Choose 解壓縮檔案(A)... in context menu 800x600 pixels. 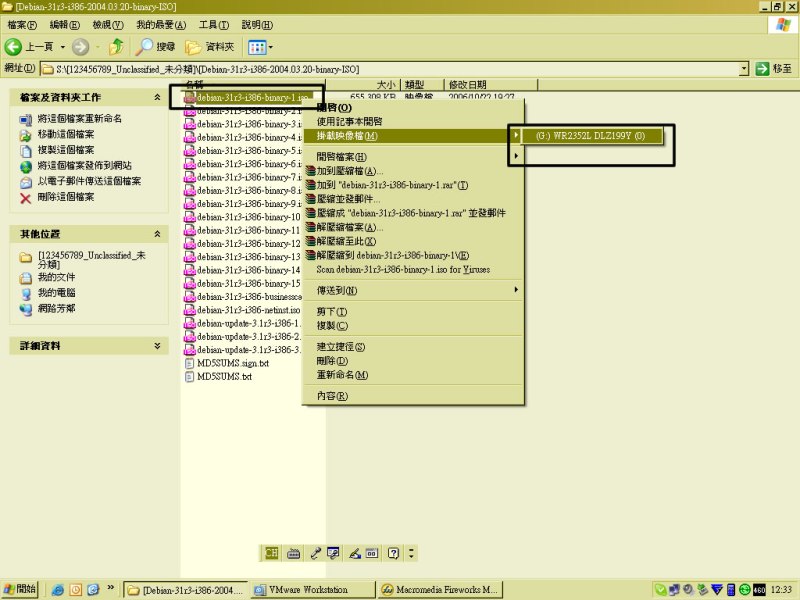pyautogui.click(x=413, y=227)
